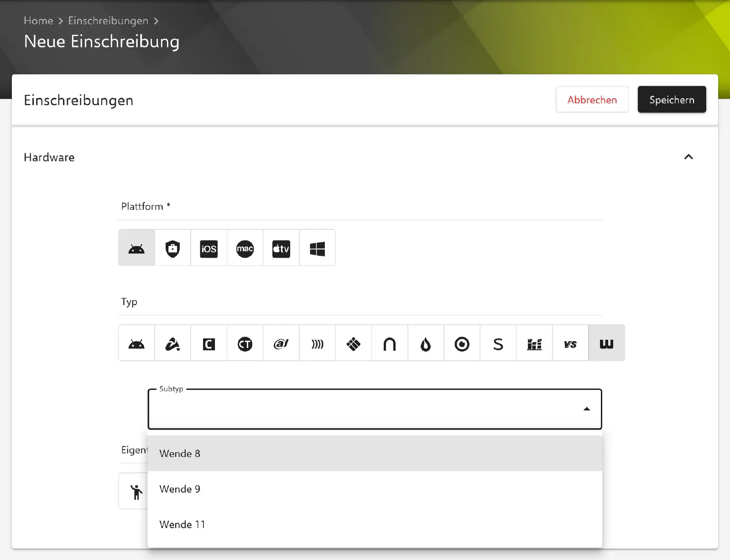
Task: Choose the mac platform icon
Action: click(245, 248)
